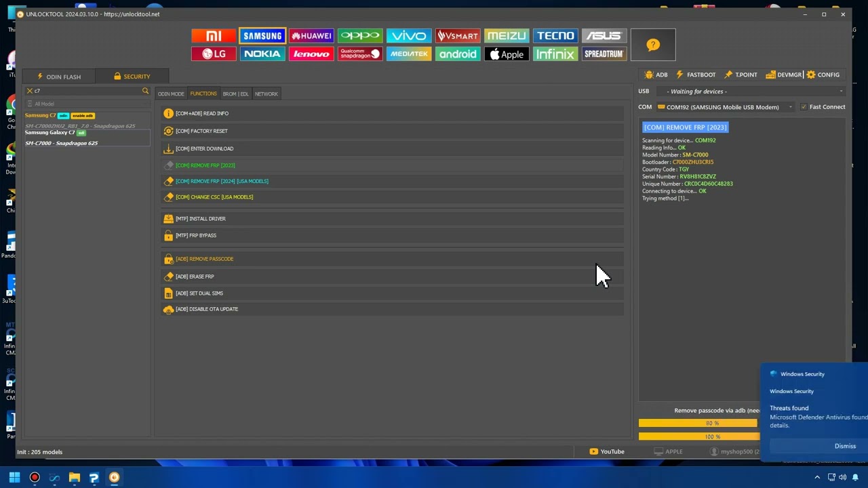The height and width of the screenshot is (488, 868).
Task: Clear the model search with the X icon
Action: 30,91
